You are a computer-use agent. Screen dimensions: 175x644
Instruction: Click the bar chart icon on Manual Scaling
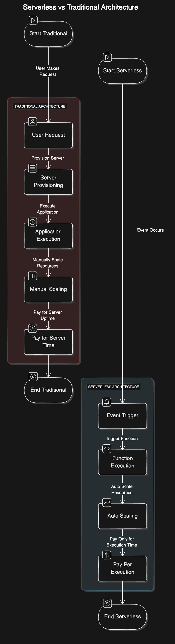coord(33,276)
